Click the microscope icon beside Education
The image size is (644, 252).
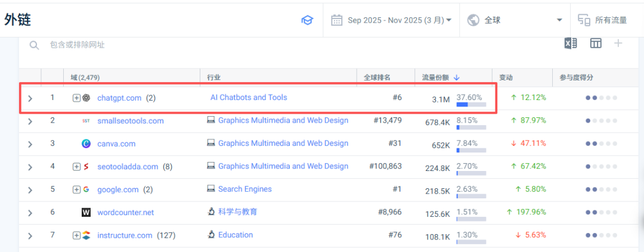point(210,235)
